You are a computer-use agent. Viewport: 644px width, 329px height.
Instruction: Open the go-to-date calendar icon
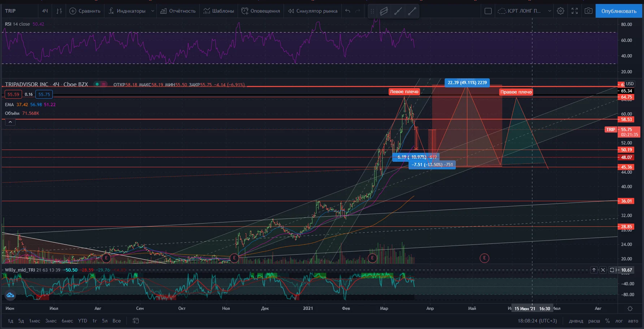click(x=136, y=321)
